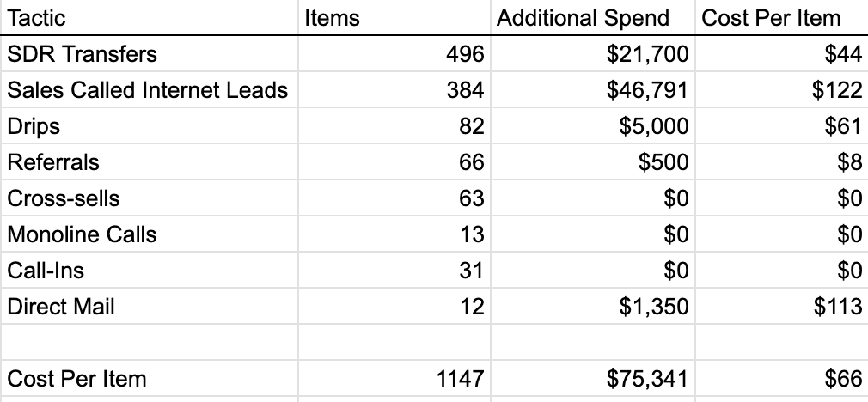Viewport: 868px width, 402px height.
Task: Select the SDR Transfers cell
Action: [x=150, y=53]
